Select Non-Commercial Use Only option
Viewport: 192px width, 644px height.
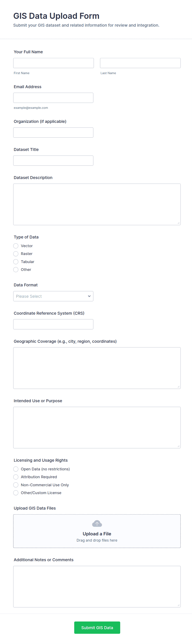point(16,485)
